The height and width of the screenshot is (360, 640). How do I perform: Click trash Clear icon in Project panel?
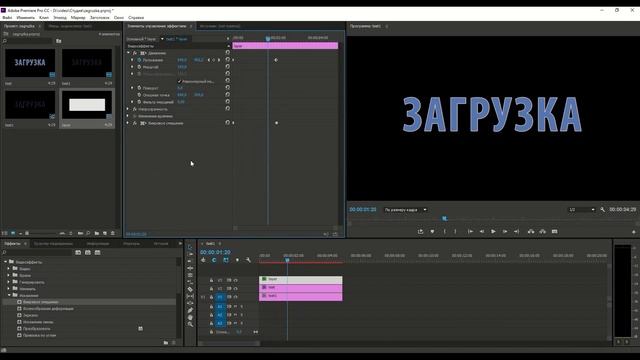click(113, 233)
